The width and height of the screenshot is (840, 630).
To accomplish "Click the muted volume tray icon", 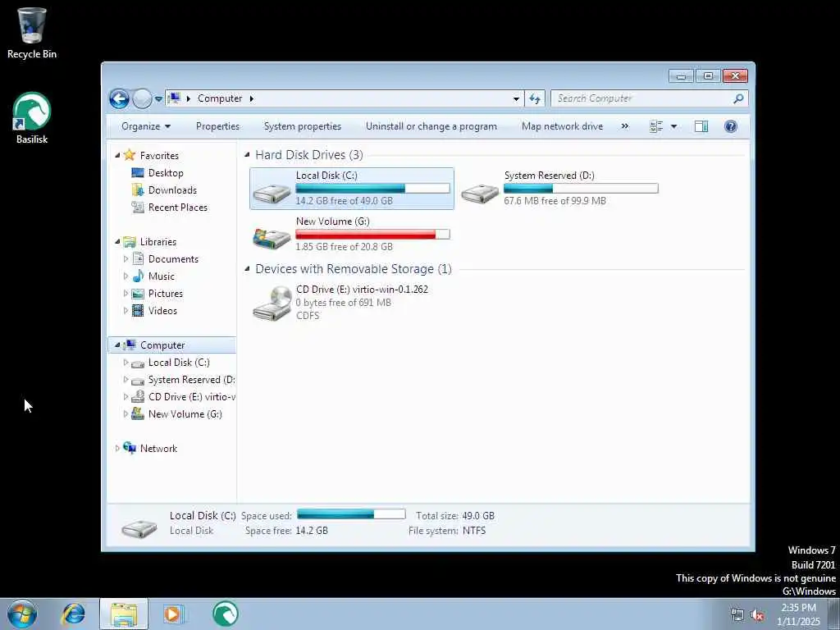I will click(x=757, y=615).
